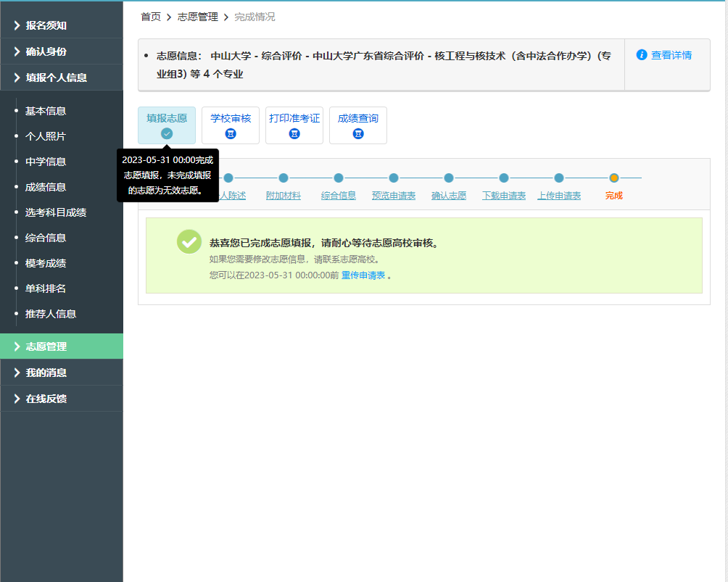Open 成绩信息 in the sidebar
Viewport: 728px width, 582px height.
(x=46, y=187)
